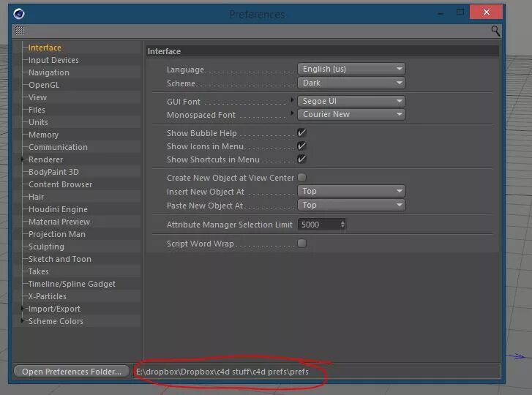
Task: Close the Preferences window
Action: coord(486,12)
